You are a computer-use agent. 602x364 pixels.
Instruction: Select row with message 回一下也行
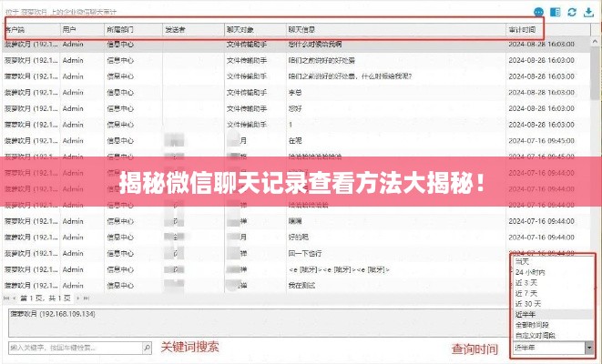click(x=296, y=254)
